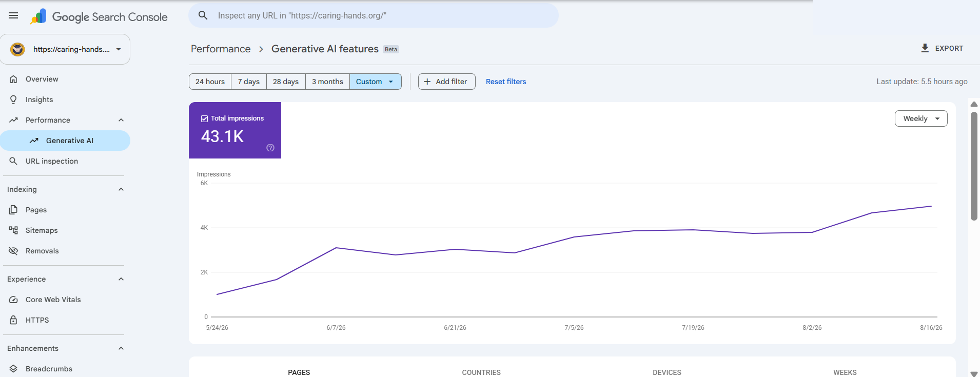Click the Sitemaps tree icon
980x377 pixels.
pyautogui.click(x=14, y=230)
